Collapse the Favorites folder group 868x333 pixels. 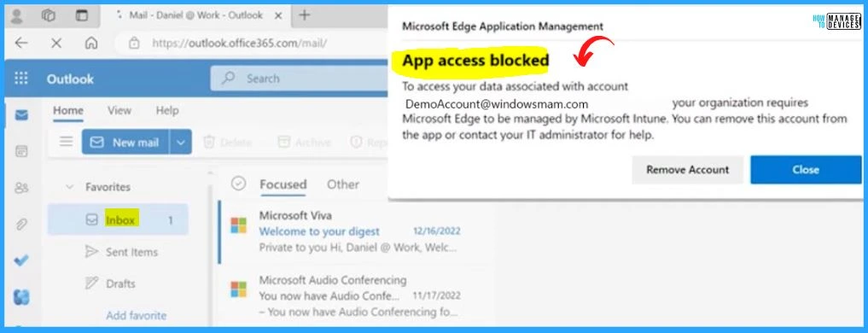click(70, 187)
